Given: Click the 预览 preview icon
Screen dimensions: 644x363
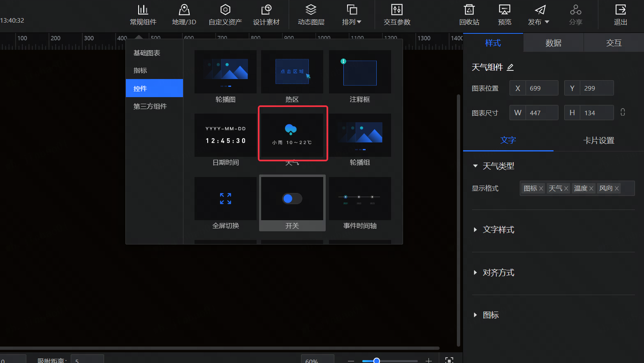Looking at the screenshot, I should click(505, 15).
